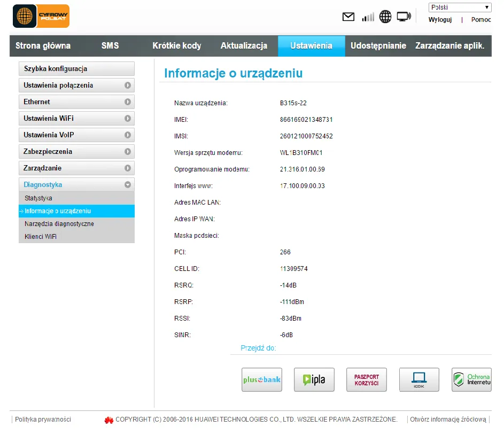Open the Aktualizacja tab

[244, 45]
